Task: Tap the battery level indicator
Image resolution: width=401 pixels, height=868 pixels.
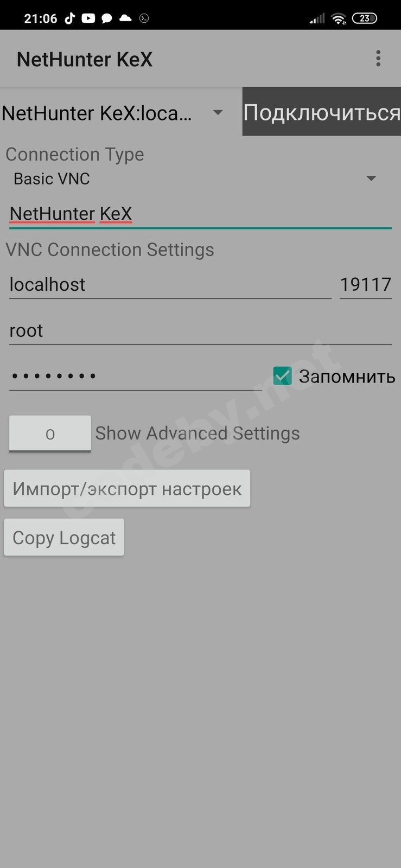Action: [x=365, y=18]
